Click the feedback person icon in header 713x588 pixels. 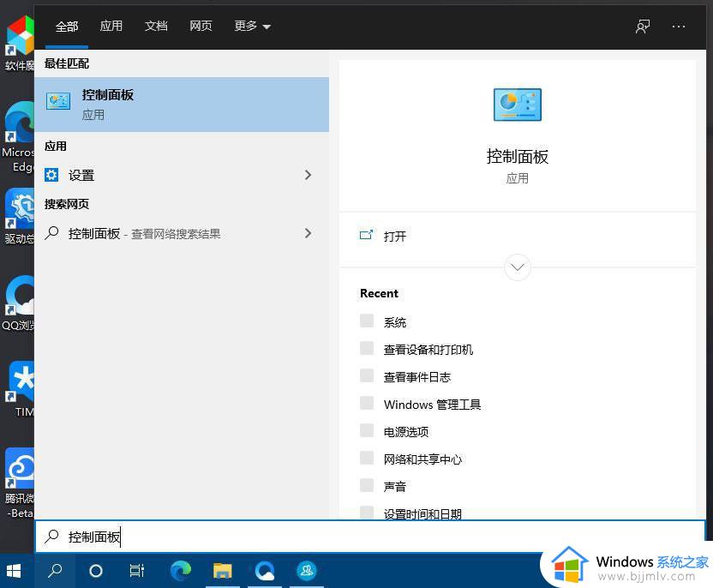pos(643,27)
